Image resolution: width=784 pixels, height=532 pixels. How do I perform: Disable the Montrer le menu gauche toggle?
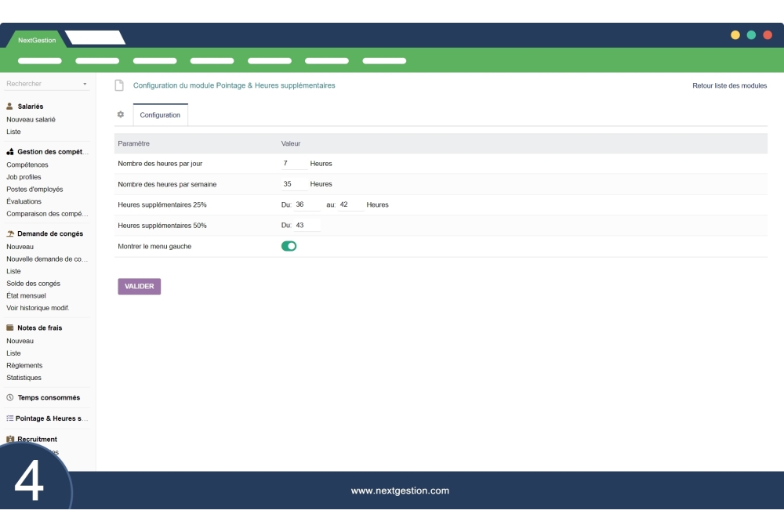coord(289,245)
